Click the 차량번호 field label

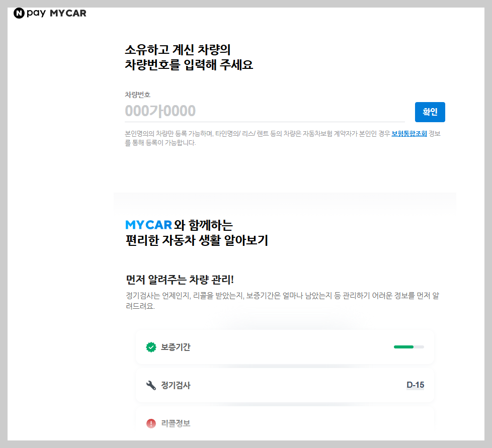point(138,95)
